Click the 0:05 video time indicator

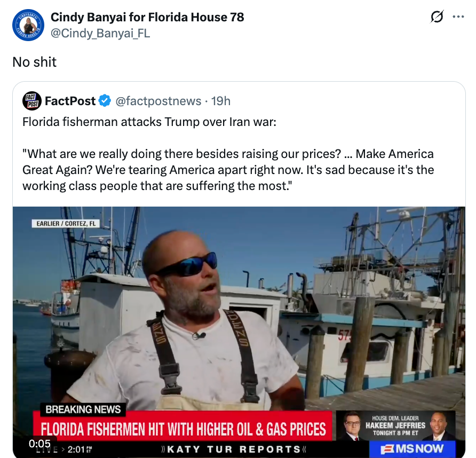[x=39, y=444]
